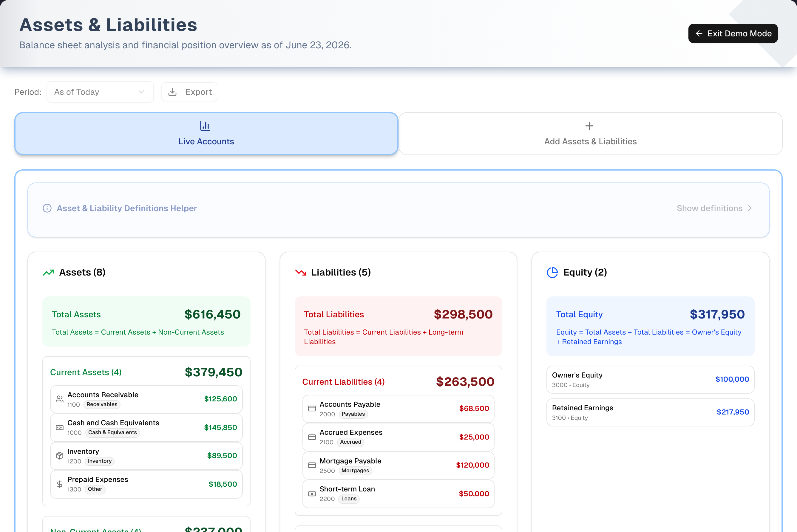Click the box icon in Inventory row
This screenshot has width=797, height=532.
point(60,456)
